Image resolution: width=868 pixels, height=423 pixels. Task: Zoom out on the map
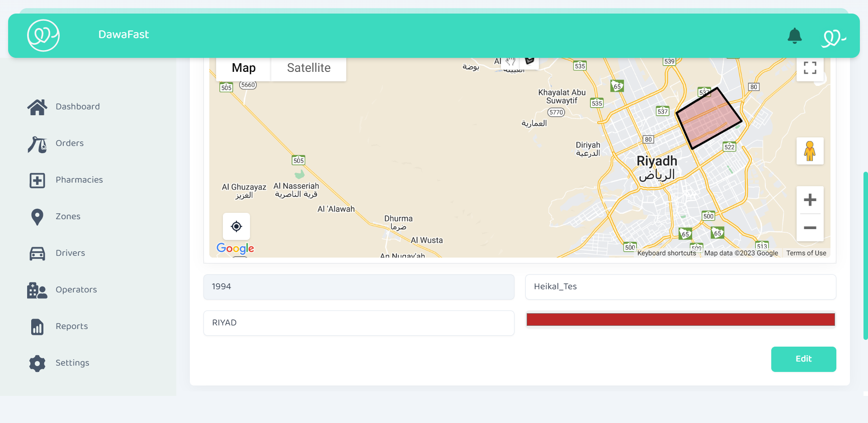point(810,228)
